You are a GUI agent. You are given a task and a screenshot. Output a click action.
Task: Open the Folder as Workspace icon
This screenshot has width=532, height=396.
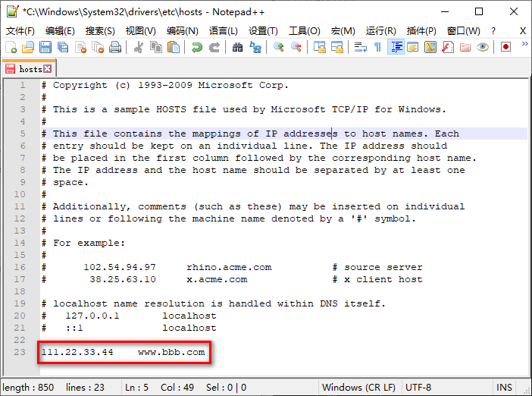point(465,47)
